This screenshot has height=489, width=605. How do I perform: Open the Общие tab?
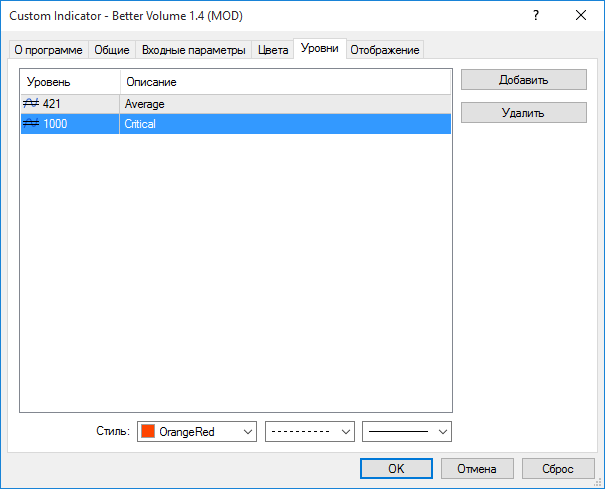[x=112, y=50]
